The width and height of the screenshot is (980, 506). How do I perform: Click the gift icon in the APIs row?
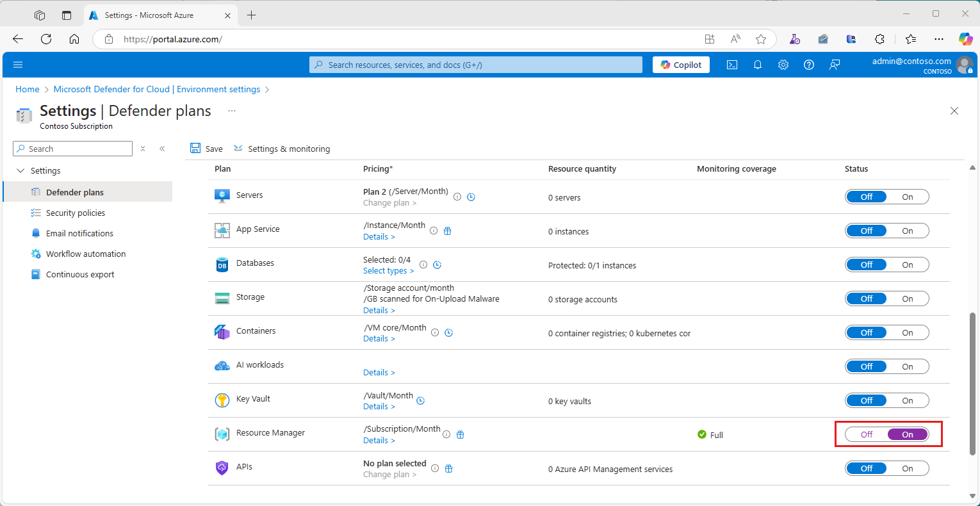[x=449, y=468]
